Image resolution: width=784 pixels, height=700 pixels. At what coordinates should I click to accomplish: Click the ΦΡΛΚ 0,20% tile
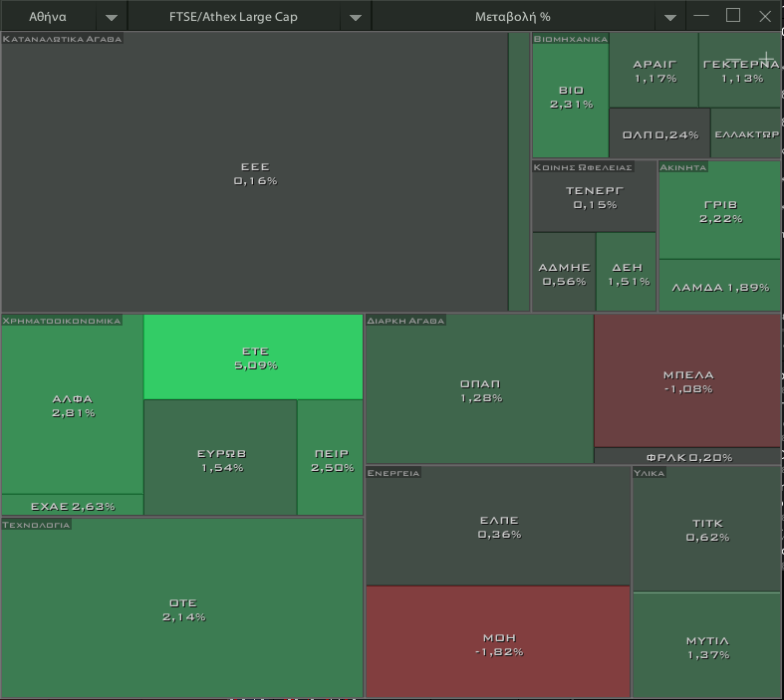688,456
